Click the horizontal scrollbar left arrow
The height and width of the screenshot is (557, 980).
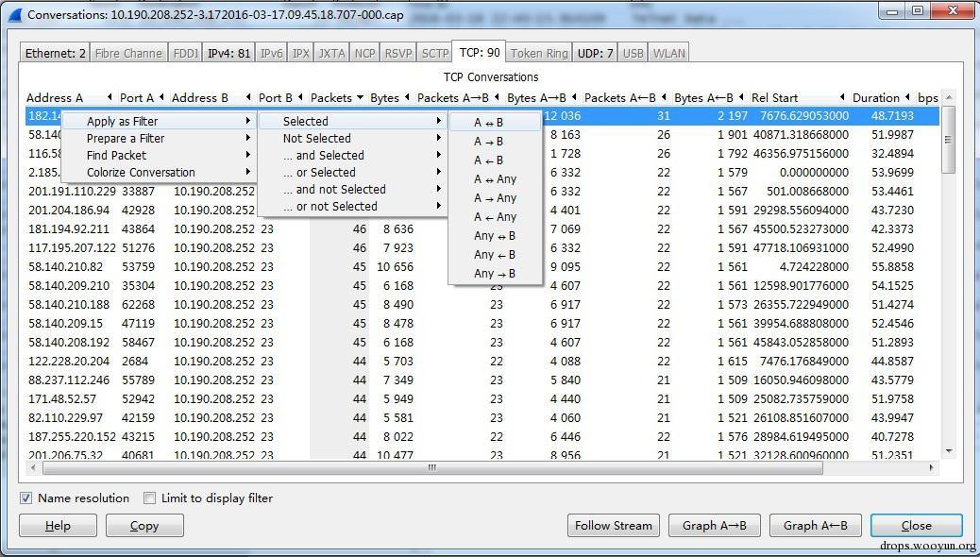33,467
